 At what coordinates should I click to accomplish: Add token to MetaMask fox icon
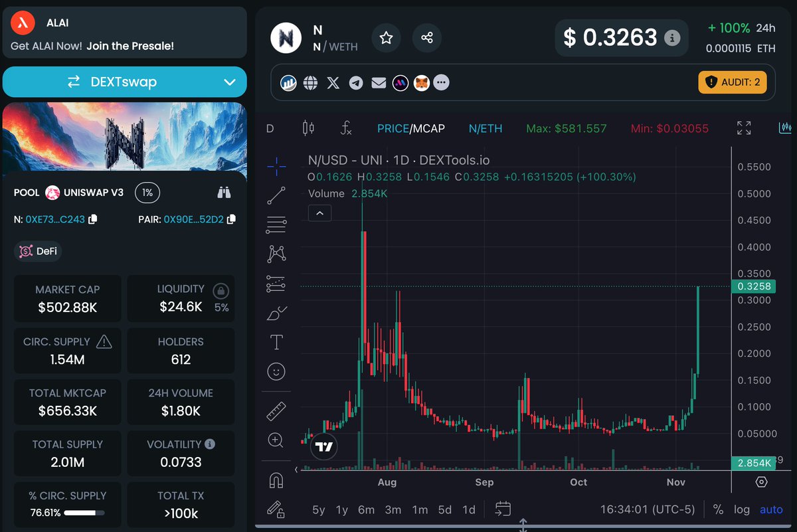click(x=422, y=83)
